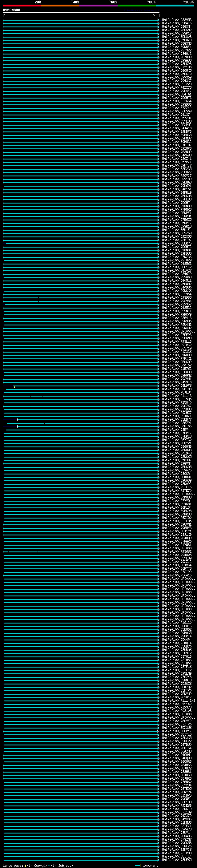Select hit label UniRef100_Q9U639

point(176,481)
